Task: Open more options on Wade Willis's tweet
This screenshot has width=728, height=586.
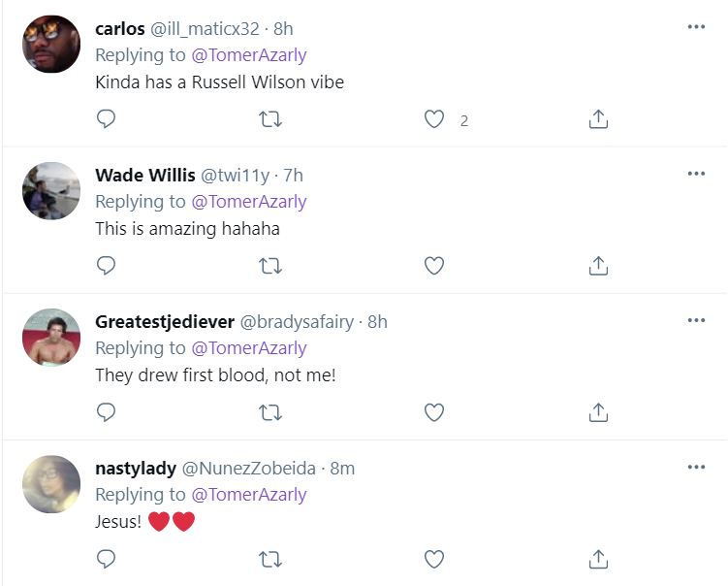Action: (x=696, y=174)
